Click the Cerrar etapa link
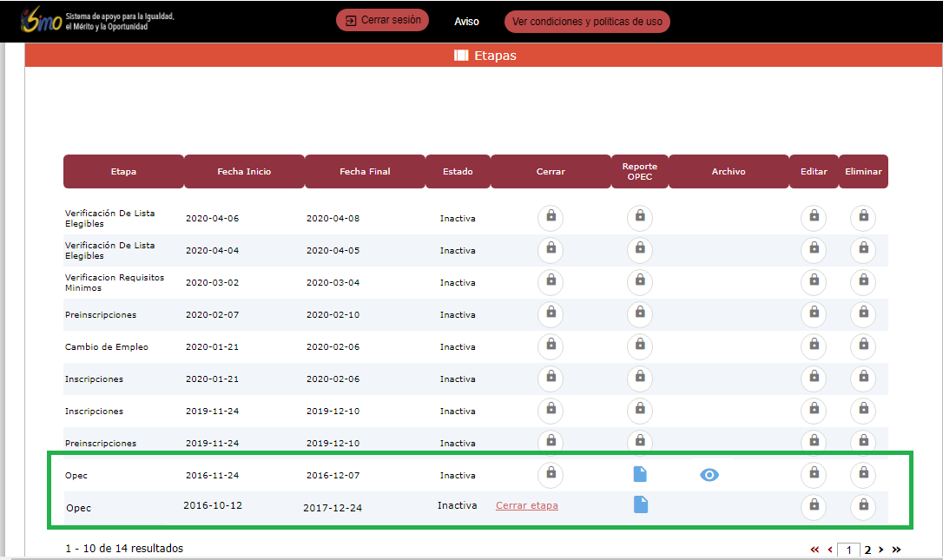 point(527,505)
